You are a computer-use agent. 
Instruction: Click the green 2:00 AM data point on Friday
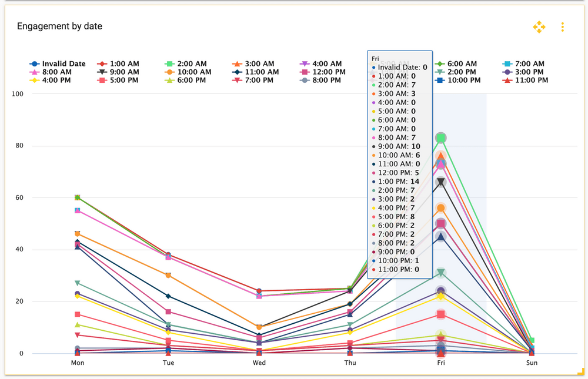(441, 138)
